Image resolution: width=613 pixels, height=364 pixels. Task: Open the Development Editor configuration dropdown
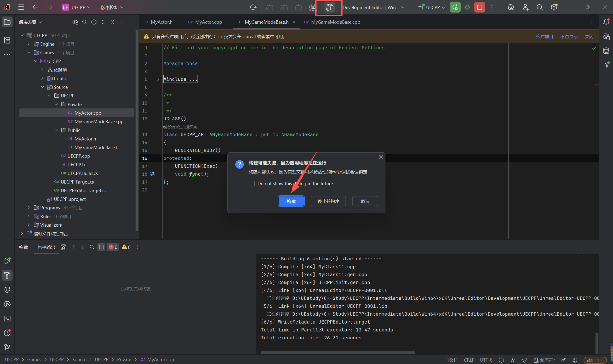(373, 7)
